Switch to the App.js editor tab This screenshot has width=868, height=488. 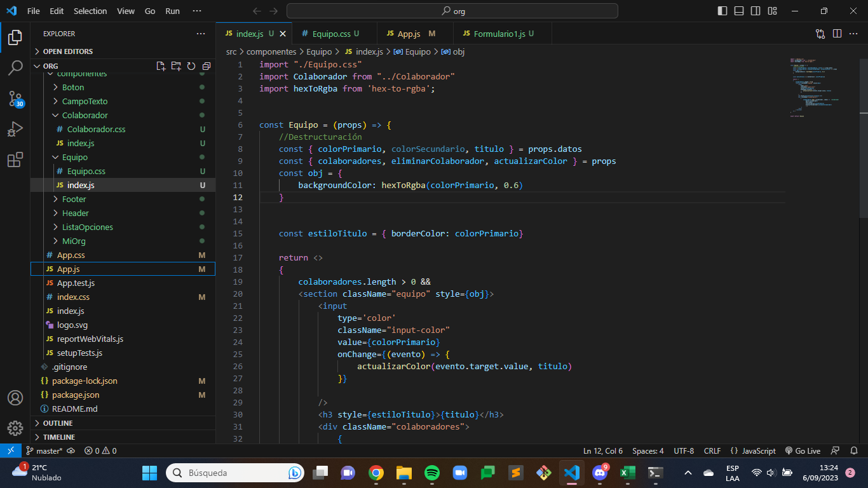[x=415, y=34]
